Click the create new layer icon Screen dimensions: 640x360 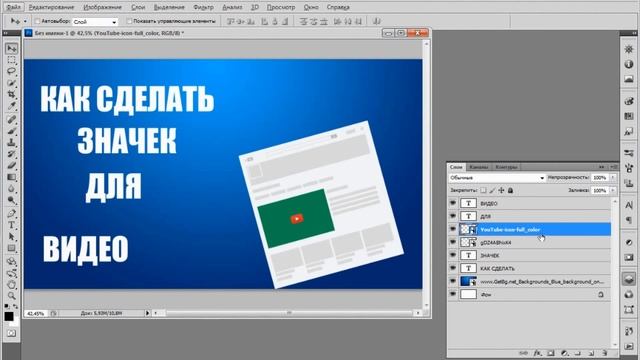591,353
